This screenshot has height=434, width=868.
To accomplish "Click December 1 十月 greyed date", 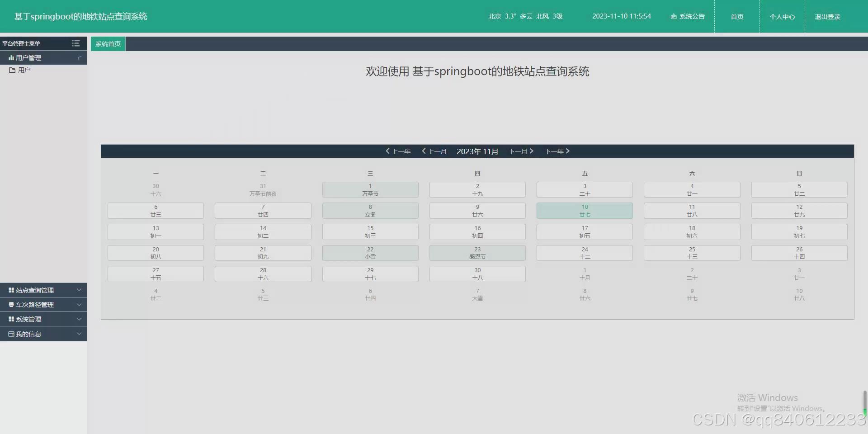I will [x=585, y=274].
